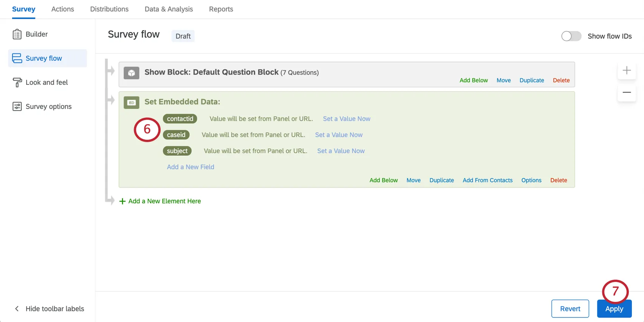The image size is (644, 322).
Task: Open Options for Embedded Data element
Action: tap(531, 180)
